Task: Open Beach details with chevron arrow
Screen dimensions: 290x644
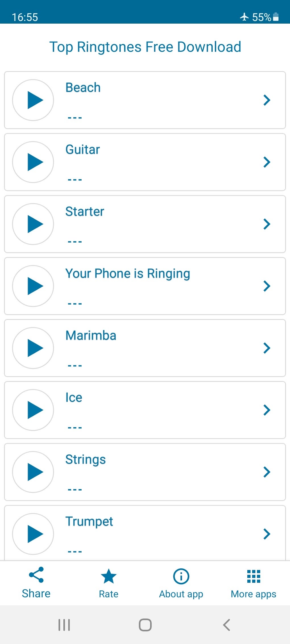Action: (267, 100)
